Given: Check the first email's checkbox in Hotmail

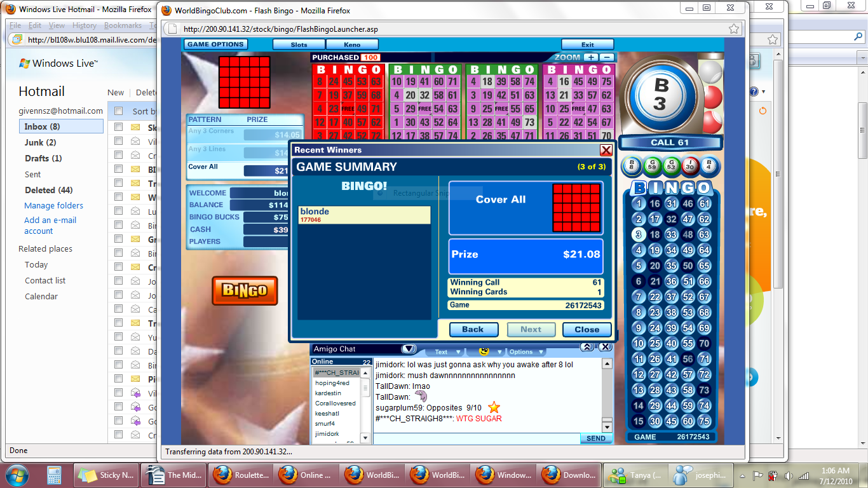Looking at the screenshot, I should pyautogui.click(x=118, y=127).
